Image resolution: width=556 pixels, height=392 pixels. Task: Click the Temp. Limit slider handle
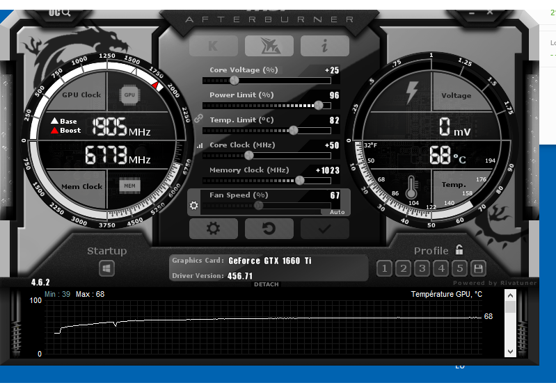pos(293,130)
